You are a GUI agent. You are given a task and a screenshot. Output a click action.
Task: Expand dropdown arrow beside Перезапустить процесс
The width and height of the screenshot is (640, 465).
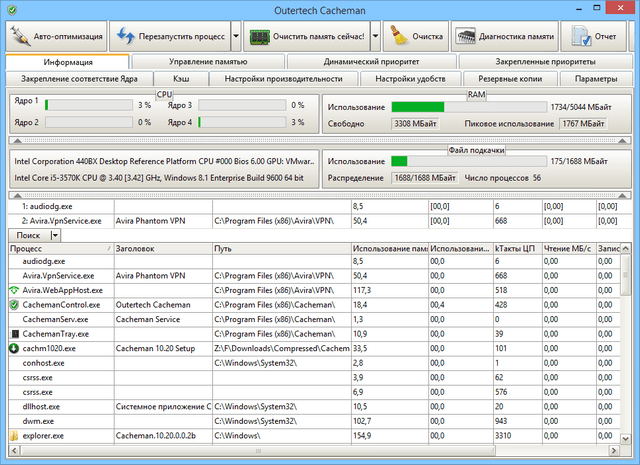234,37
